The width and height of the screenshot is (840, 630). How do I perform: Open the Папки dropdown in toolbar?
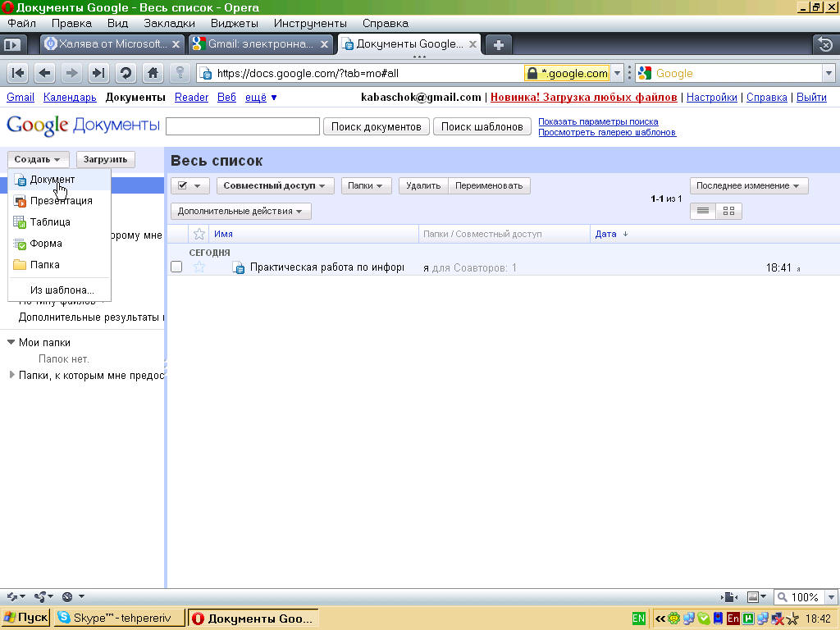point(366,185)
